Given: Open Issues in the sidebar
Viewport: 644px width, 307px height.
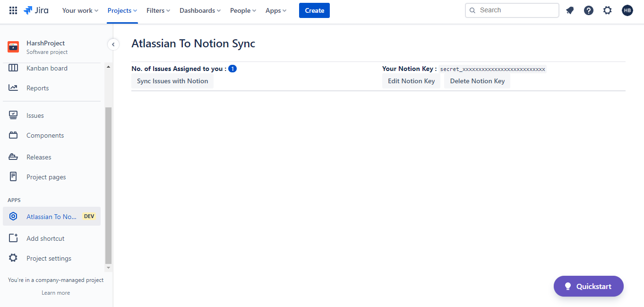Looking at the screenshot, I should (52, 115).
